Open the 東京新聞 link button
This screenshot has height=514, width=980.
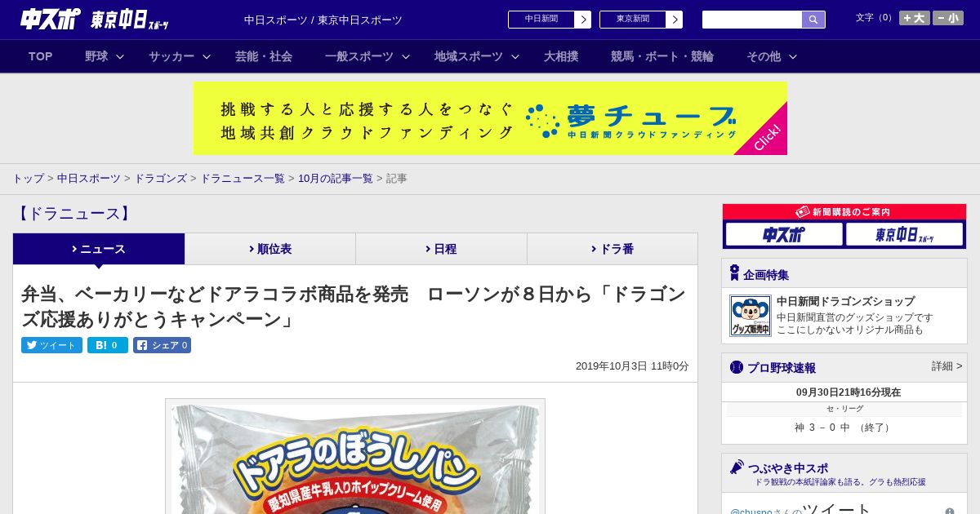point(632,20)
